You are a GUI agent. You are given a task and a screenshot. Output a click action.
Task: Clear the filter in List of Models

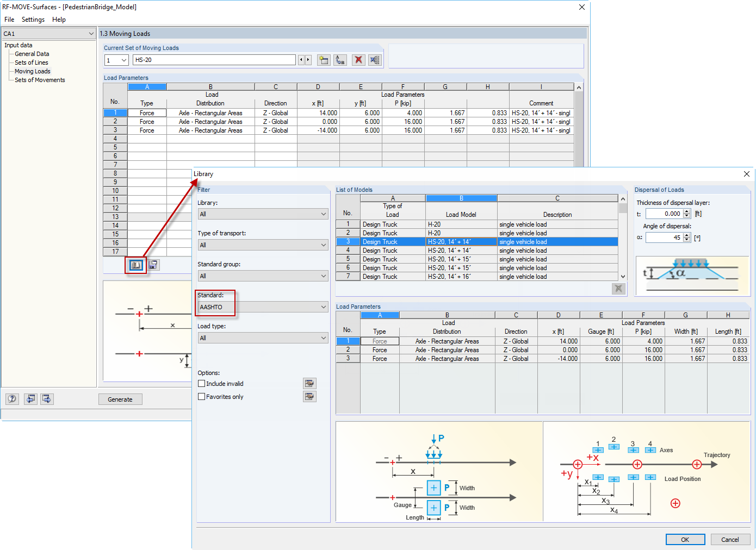point(618,289)
